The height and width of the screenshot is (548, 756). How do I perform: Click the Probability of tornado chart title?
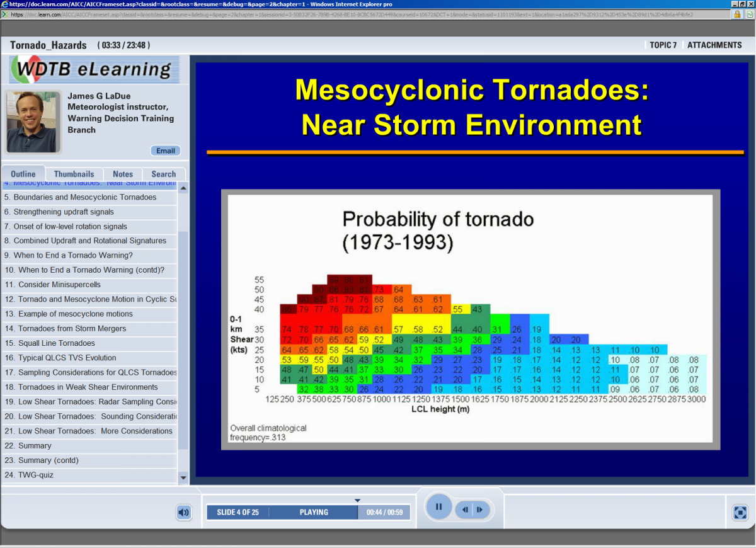pyautogui.click(x=438, y=231)
